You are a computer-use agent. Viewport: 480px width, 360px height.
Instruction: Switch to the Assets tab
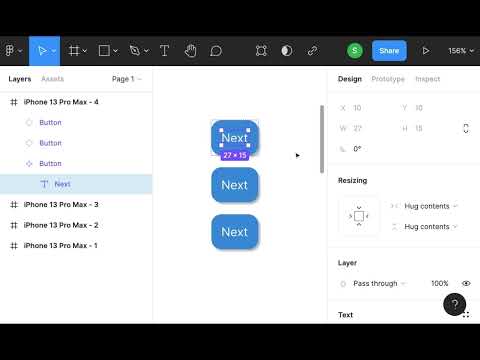point(52,79)
